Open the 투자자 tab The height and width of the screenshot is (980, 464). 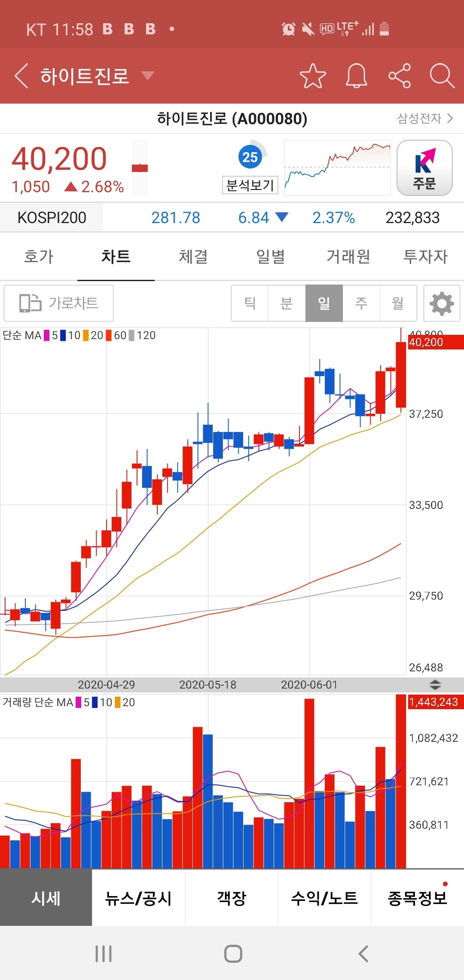(425, 257)
